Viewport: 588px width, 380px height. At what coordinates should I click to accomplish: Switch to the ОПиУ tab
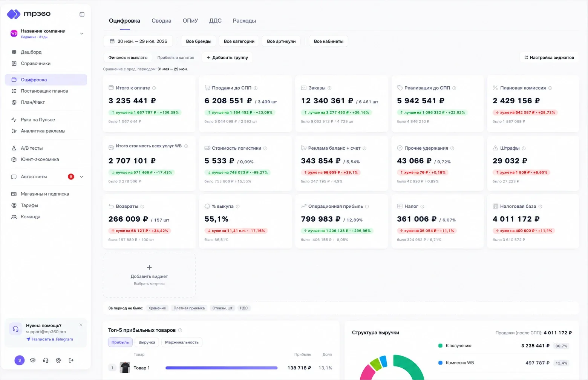190,21
